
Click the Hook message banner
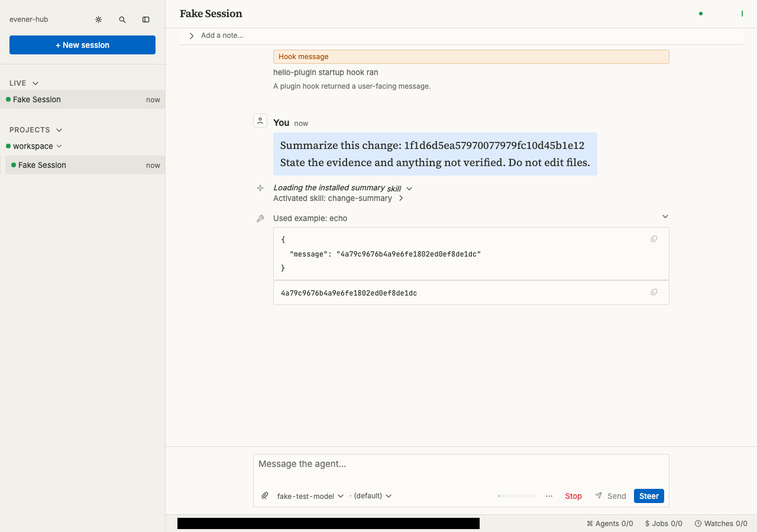[x=471, y=57]
